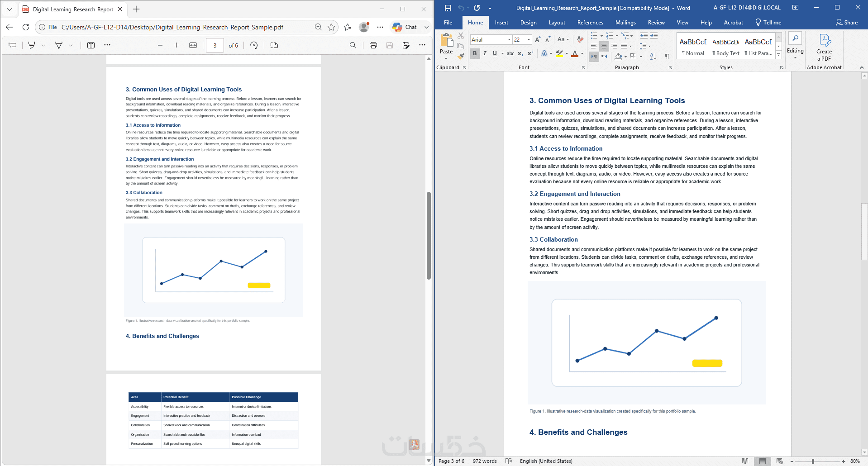Toggle Center paragraph alignment
This screenshot has width=868, height=466.
click(x=604, y=46)
